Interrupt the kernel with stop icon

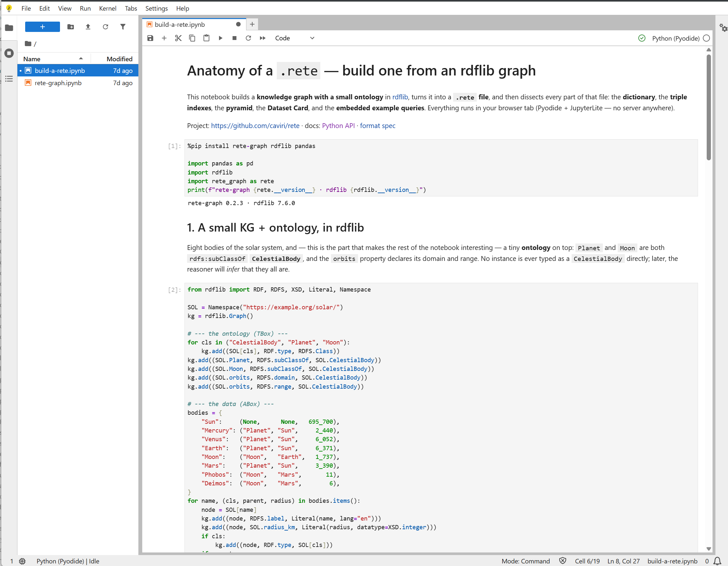[x=234, y=38]
